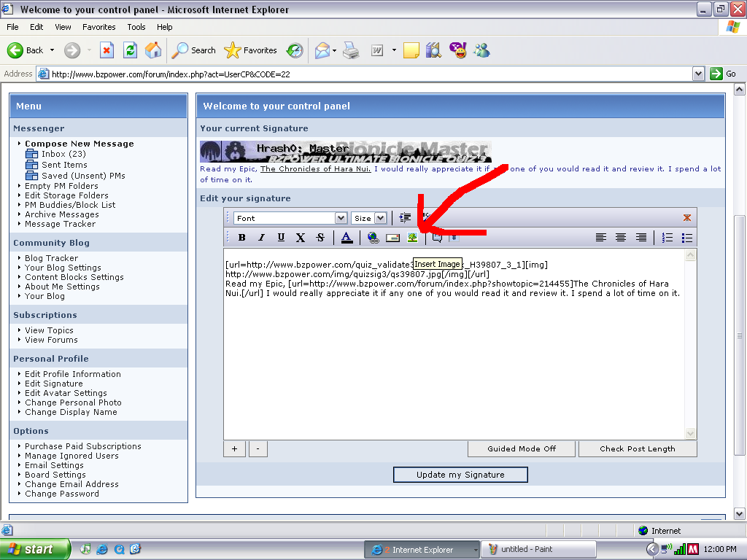Click the Stop page loading icon
This screenshot has width=747, height=560.
pyautogui.click(x=107, y=50)
